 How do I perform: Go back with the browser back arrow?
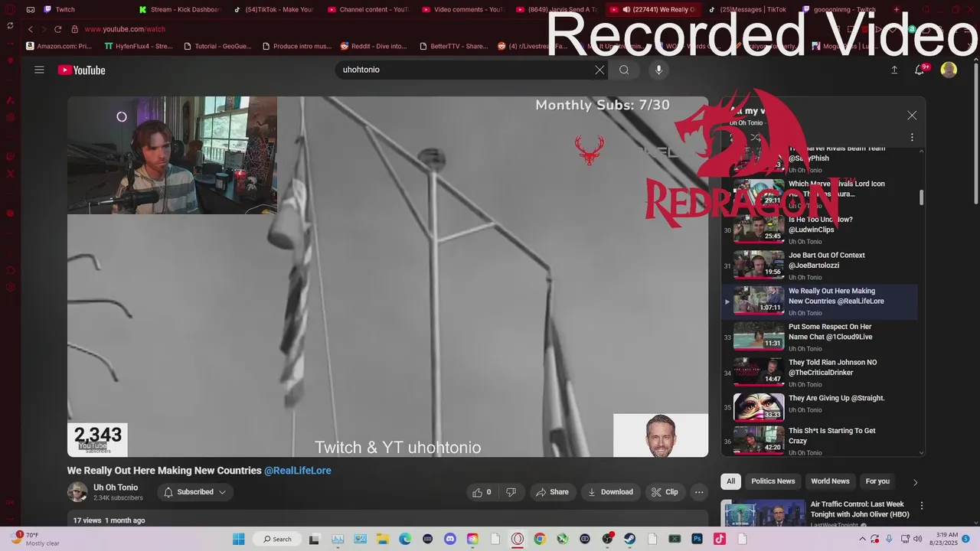31,29
